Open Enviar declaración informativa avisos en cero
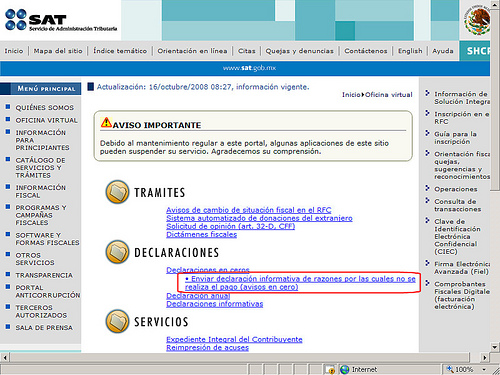The image size is (500, 375). [300, 283]
